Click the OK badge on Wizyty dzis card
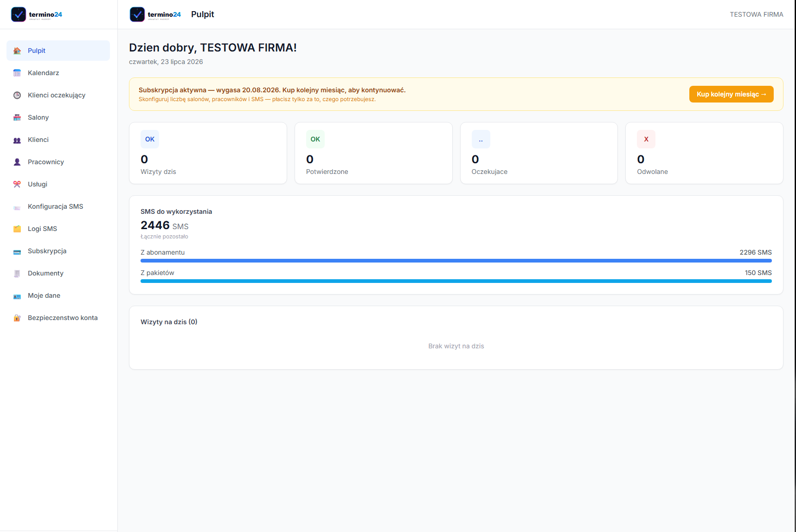This screenshot has width=796, height=532. click(150, 139)
